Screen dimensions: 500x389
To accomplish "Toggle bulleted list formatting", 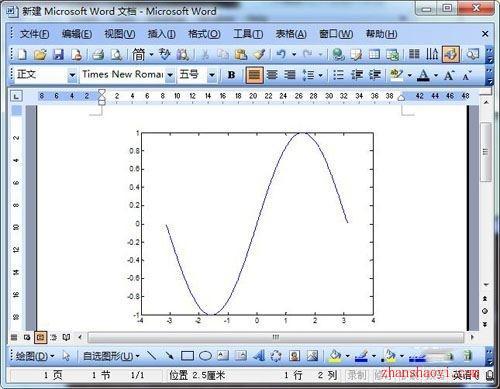I will [x=338, y=75].
